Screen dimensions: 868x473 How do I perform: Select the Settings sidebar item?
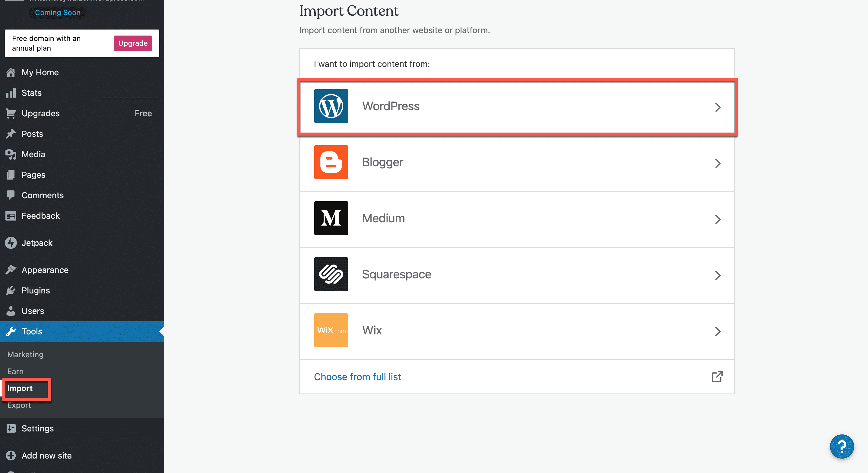37,428
